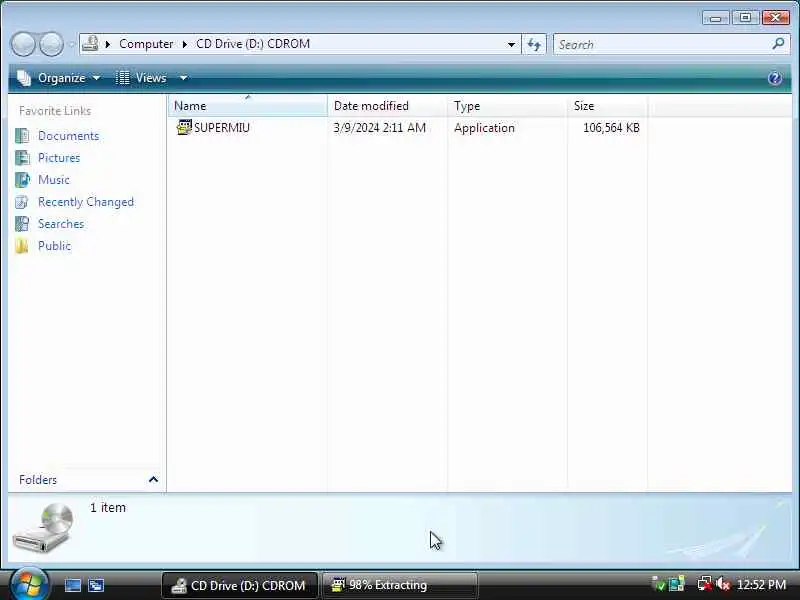Image resolution: width=800 pixels, height=600 pixels.
Task: Expand the arrow after Computer breadcrumb
Action: [185, 44]
